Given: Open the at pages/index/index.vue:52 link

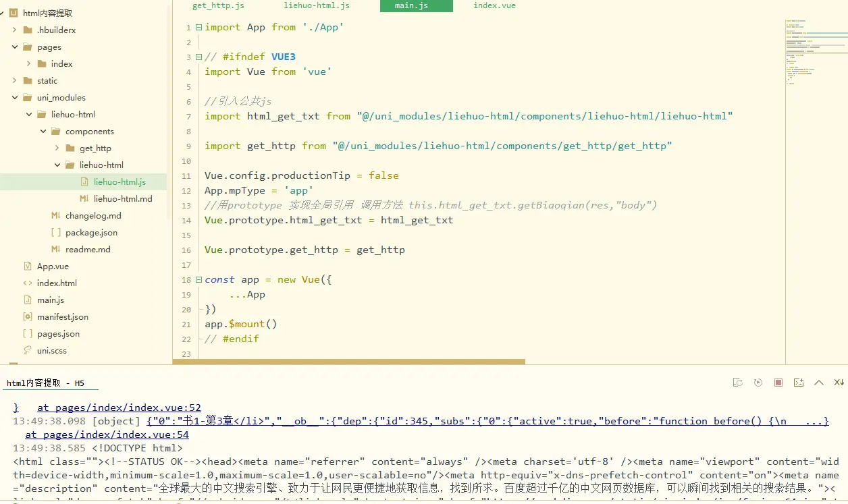Looking at the screenshot, I should 119,408.
